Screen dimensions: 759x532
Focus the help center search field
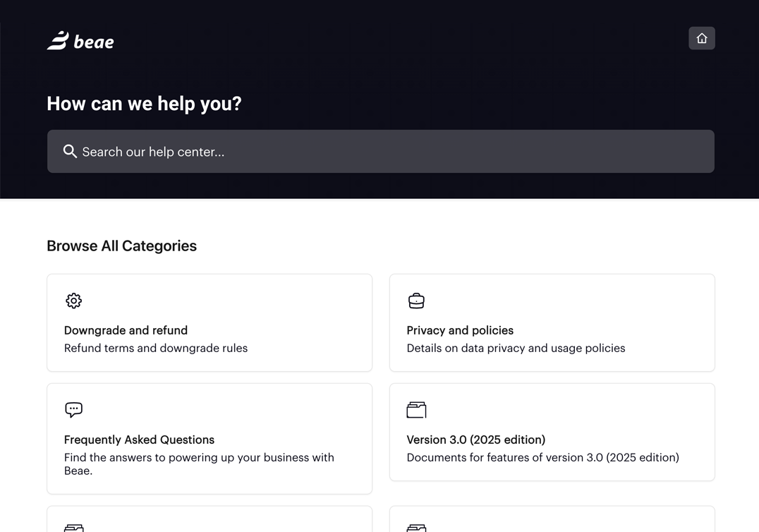(395, 152)
